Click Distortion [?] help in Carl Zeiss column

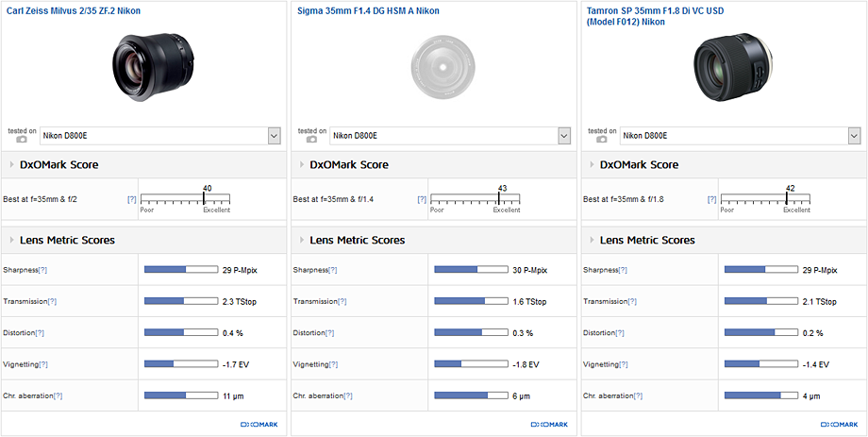tap(40, 333)
